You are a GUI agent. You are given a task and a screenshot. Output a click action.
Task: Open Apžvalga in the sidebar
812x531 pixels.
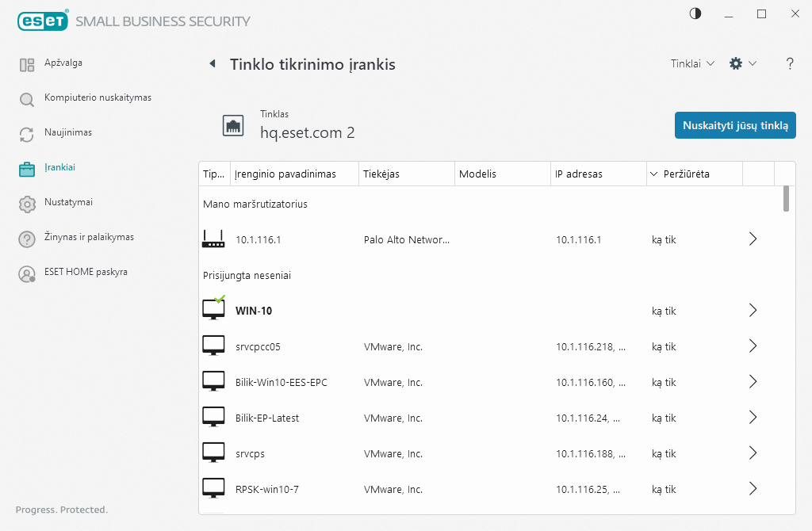(x=63, y=63)
